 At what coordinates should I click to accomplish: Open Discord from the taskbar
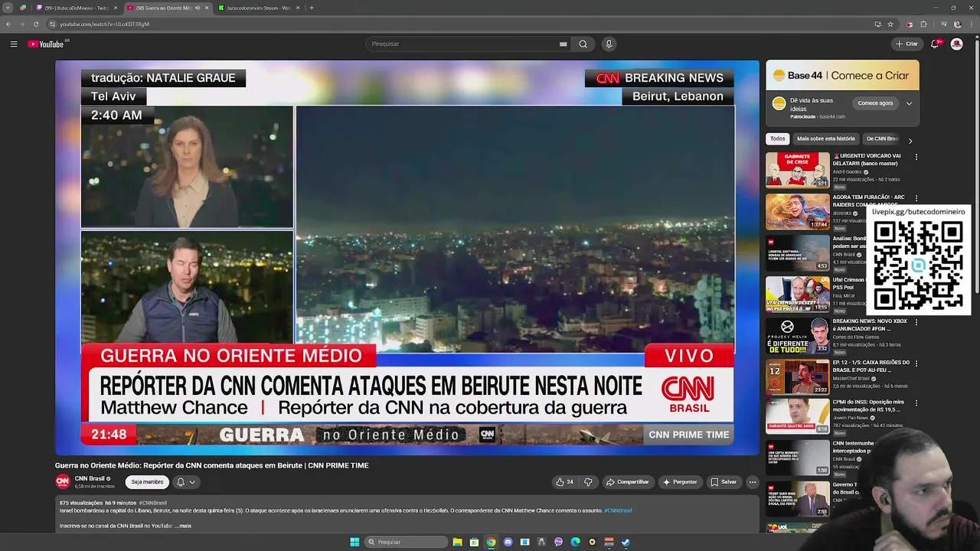508,542
